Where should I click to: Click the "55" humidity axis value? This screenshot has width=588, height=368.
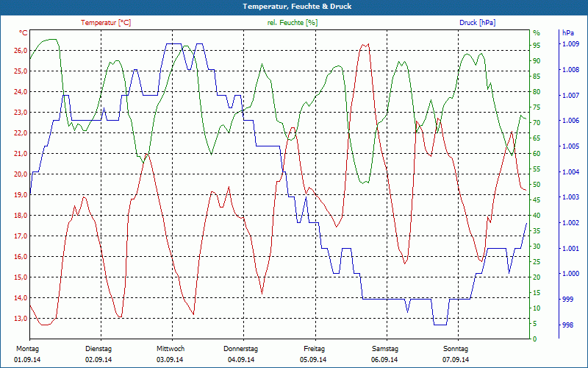tap(537, 169)
